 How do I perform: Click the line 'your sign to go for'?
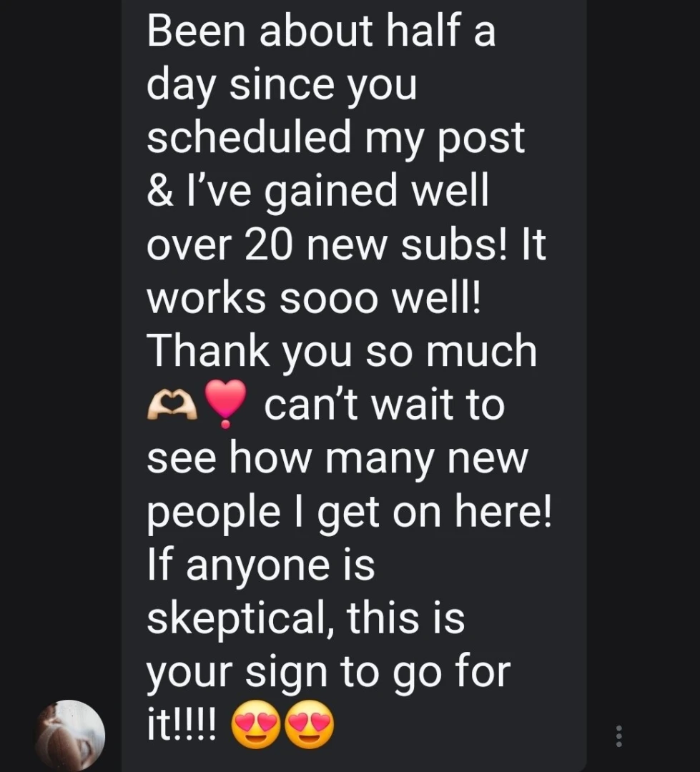point(329,673)
